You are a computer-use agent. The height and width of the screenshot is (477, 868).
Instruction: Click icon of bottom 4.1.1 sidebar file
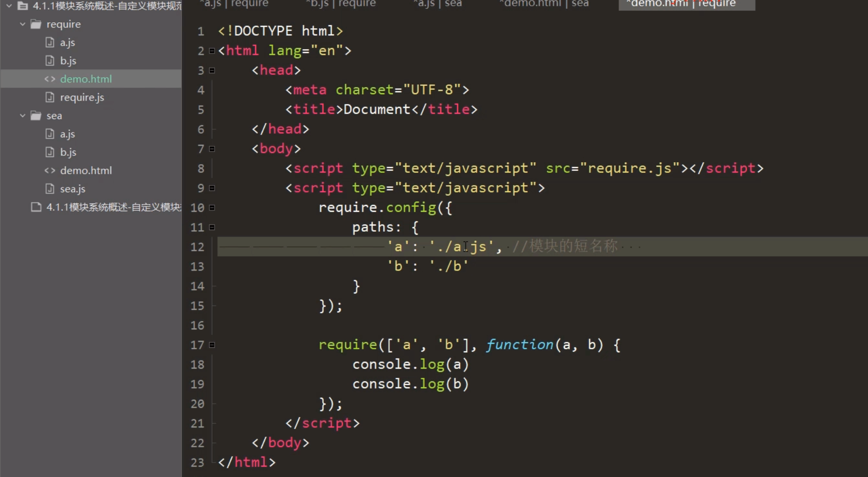(x=36, y=207)
